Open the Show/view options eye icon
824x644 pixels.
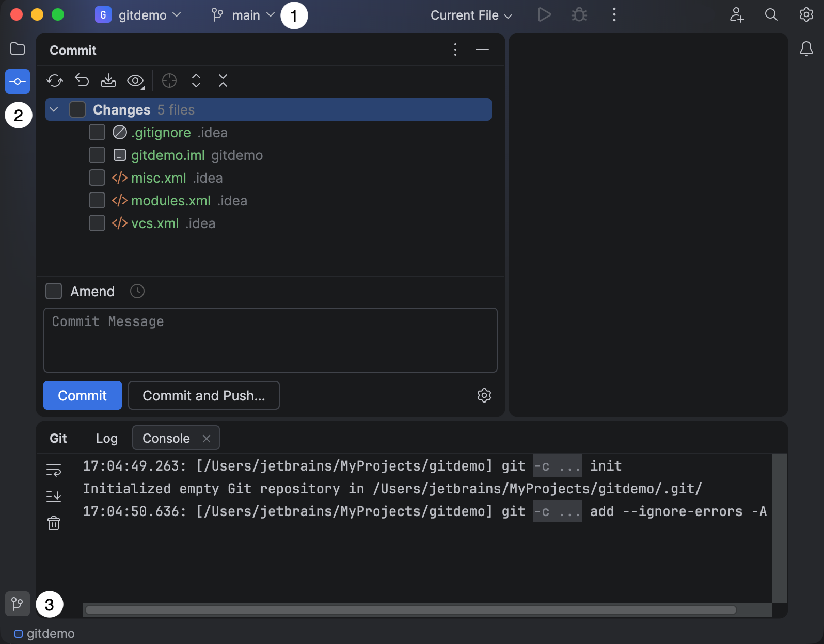point(136,81)
